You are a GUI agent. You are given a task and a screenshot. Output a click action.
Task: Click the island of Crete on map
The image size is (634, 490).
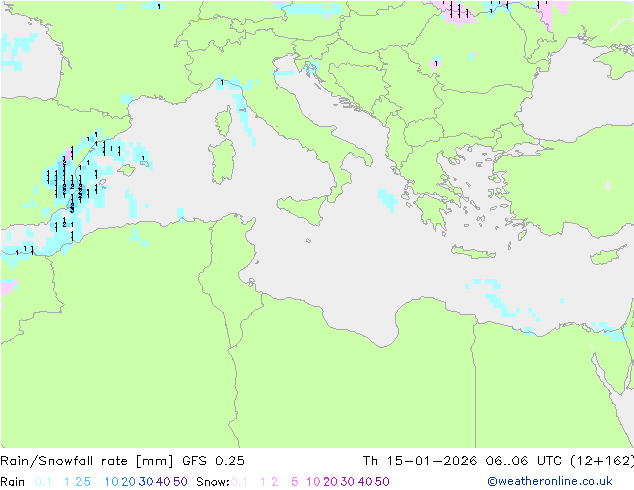(473, 251)
